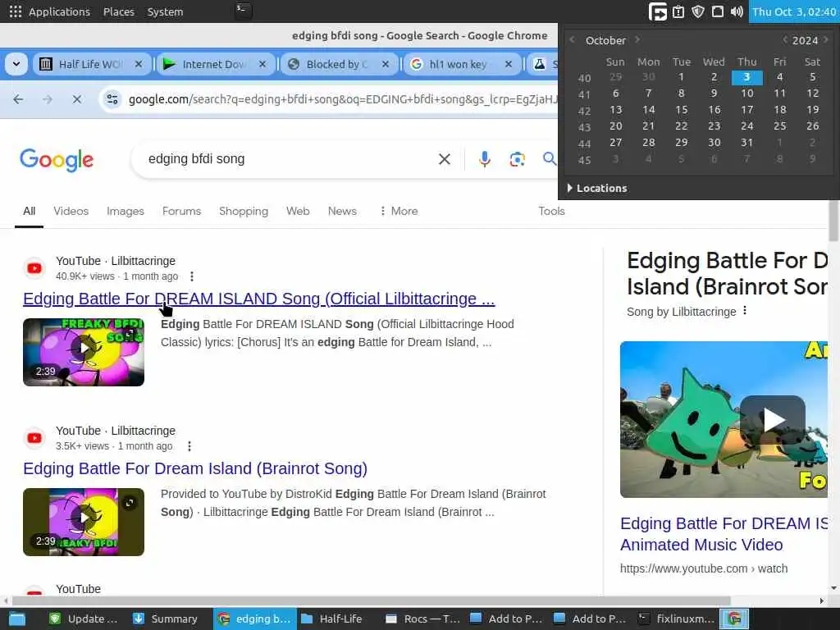Go to previous month in calendar
This screenshot has width=840, height=630.
572,39
